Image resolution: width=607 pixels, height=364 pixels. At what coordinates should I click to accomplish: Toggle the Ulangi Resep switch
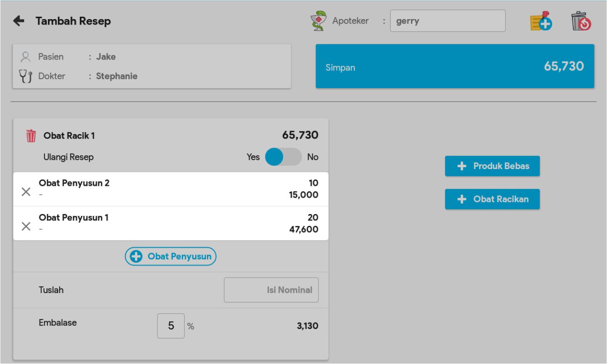click(283, 157)
